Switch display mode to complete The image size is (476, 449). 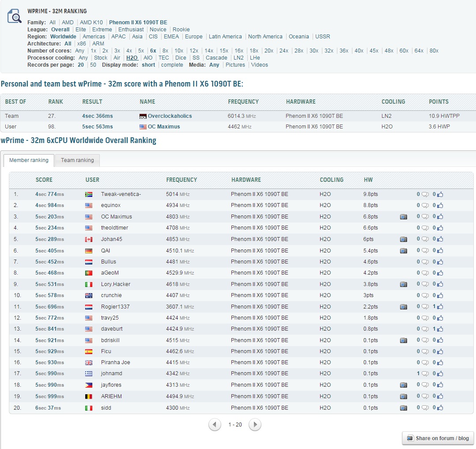172,65
